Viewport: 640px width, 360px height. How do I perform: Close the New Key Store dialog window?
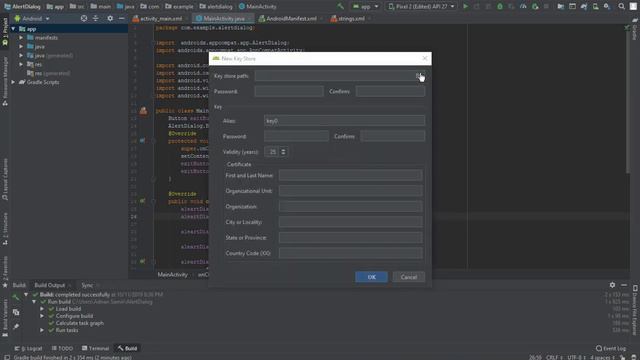tap(425, 59)
